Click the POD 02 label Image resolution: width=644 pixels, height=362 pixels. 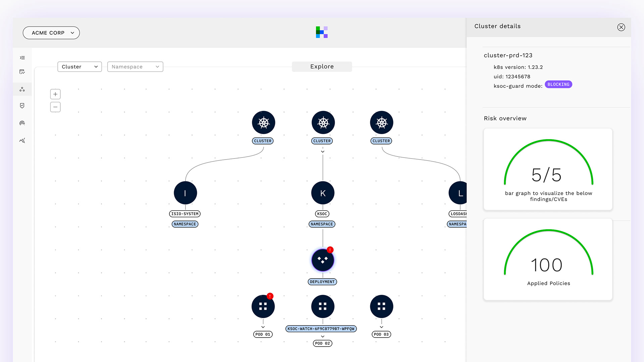tap(323, 344)
